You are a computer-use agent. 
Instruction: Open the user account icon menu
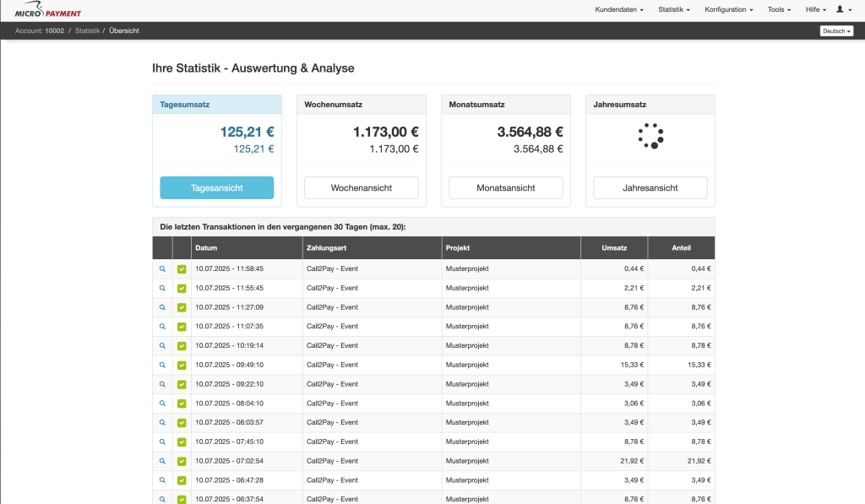coord(843,9)
